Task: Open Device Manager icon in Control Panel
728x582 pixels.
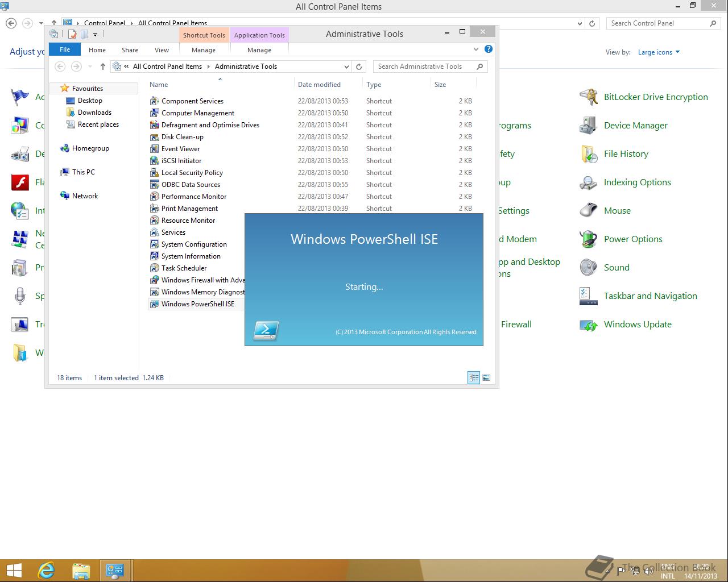Action: pyautogui.click(x=588, y=126)
